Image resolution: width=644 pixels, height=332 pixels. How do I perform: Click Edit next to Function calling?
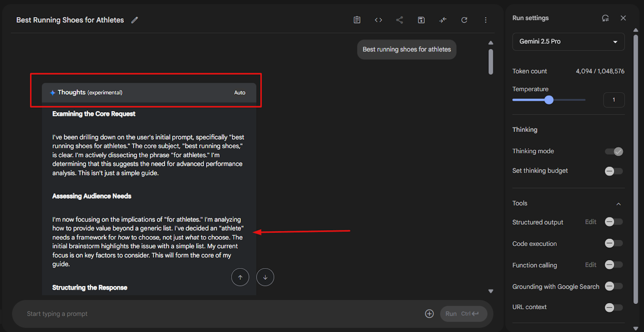[591, 265]
